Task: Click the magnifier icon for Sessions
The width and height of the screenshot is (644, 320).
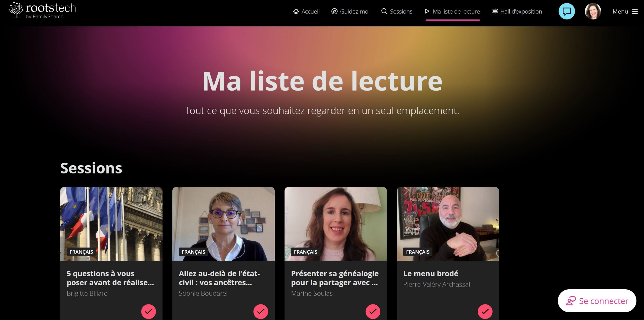Action: [384, 11]
